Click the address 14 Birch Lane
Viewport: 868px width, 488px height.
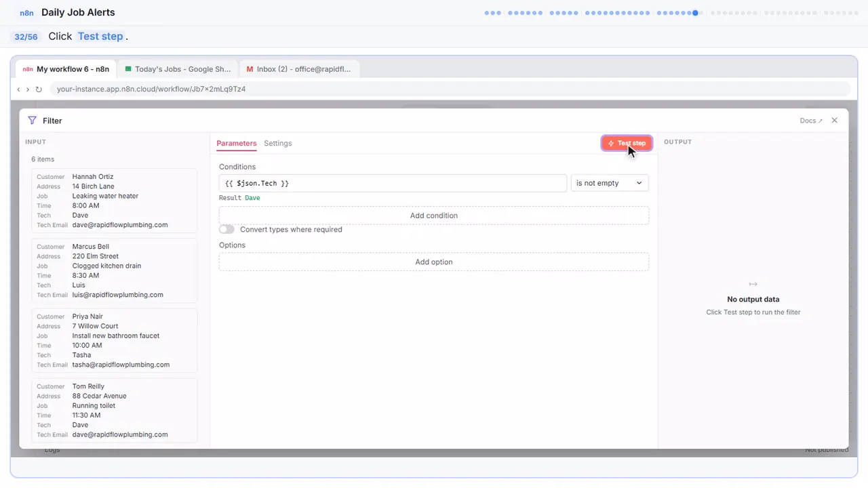[x=94, y=186]
